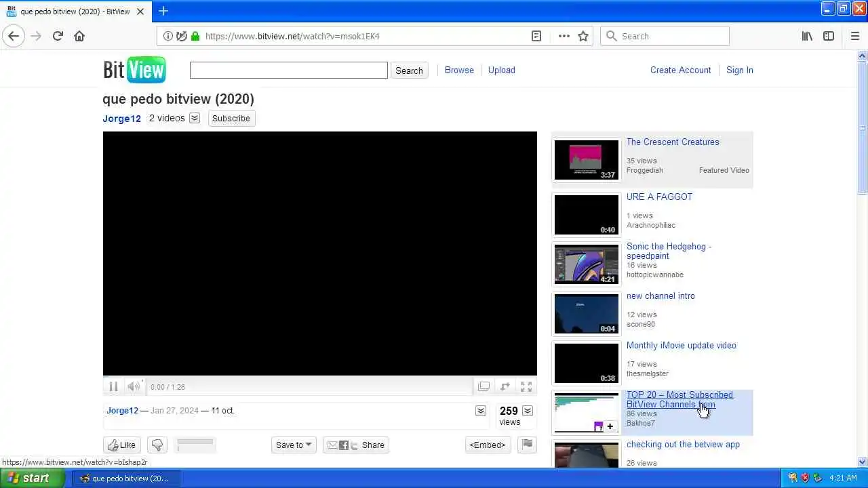Expand the 259 views statistics arrow
The image size is (868, 488).
tap(528, 411)
